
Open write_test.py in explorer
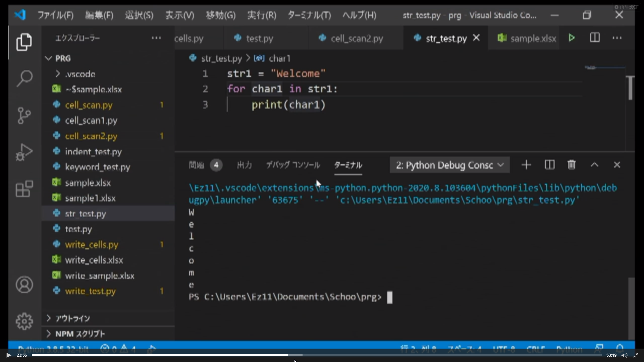tap(108, 291)
